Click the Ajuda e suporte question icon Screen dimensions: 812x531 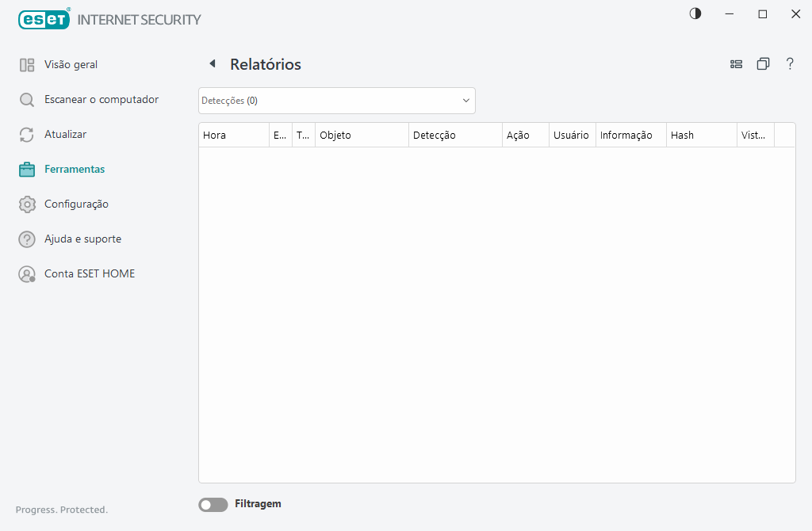[27, 239]
